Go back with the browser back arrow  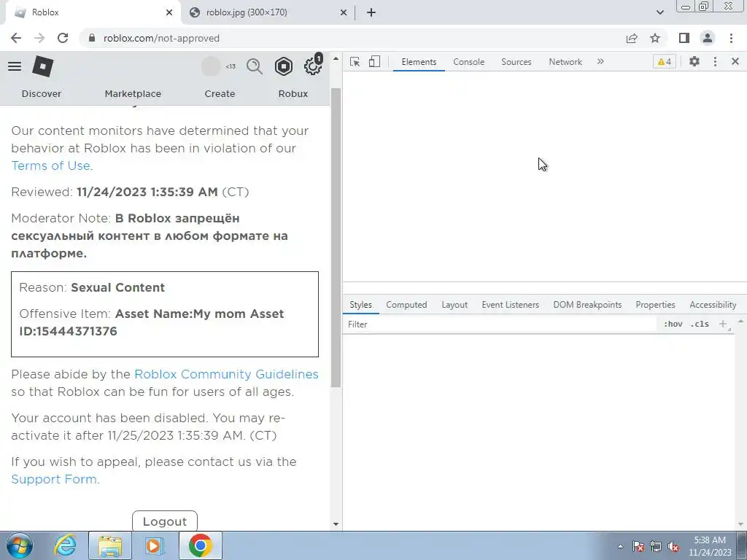(16, 38)
